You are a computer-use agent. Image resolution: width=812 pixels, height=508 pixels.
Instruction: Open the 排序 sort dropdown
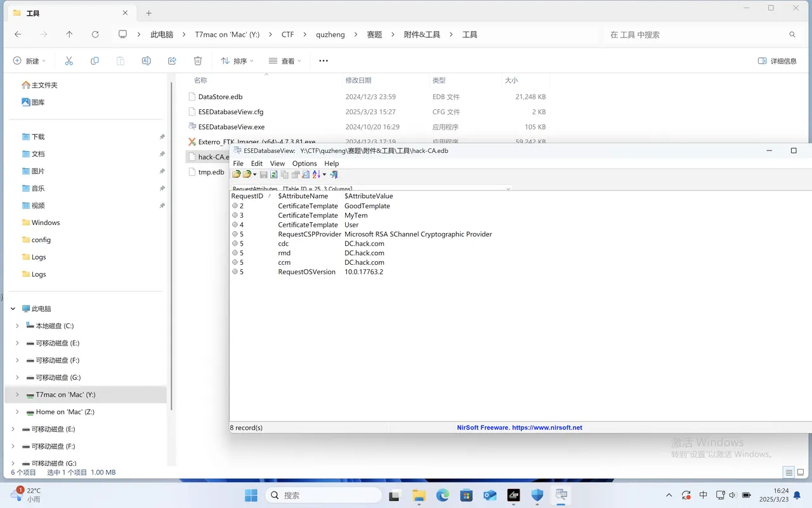click(x=237, y=61)
